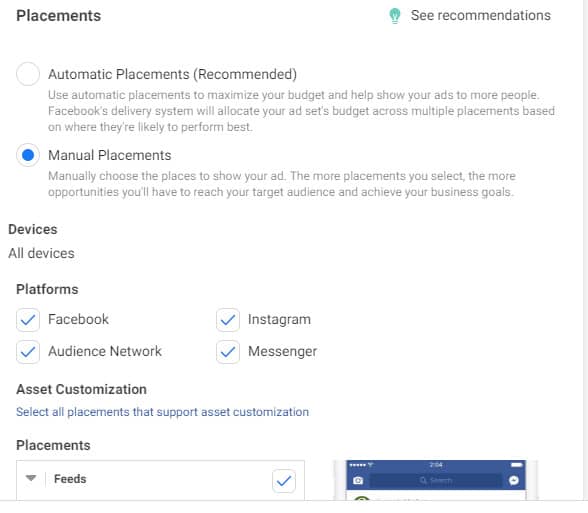Toggle the Messenger platform checkbox

tap(228, 352)
